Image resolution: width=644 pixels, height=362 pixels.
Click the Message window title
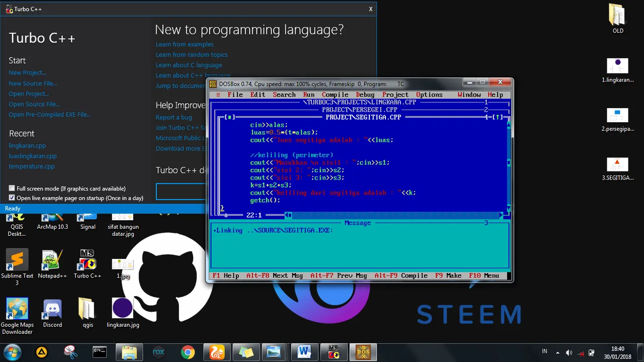point(358,223)
